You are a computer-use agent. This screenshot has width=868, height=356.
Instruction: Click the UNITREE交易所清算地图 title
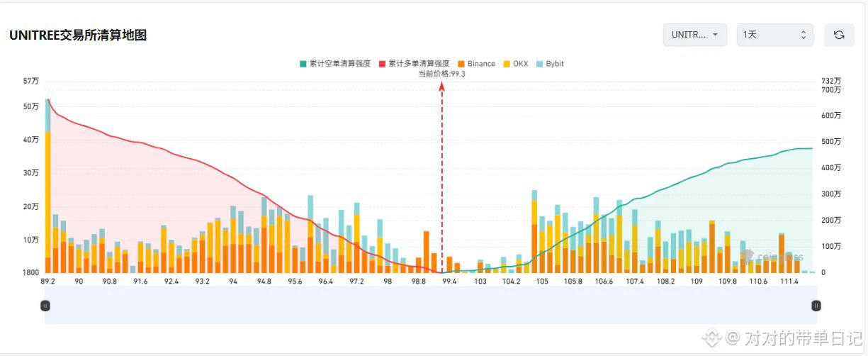click(78, 35)
